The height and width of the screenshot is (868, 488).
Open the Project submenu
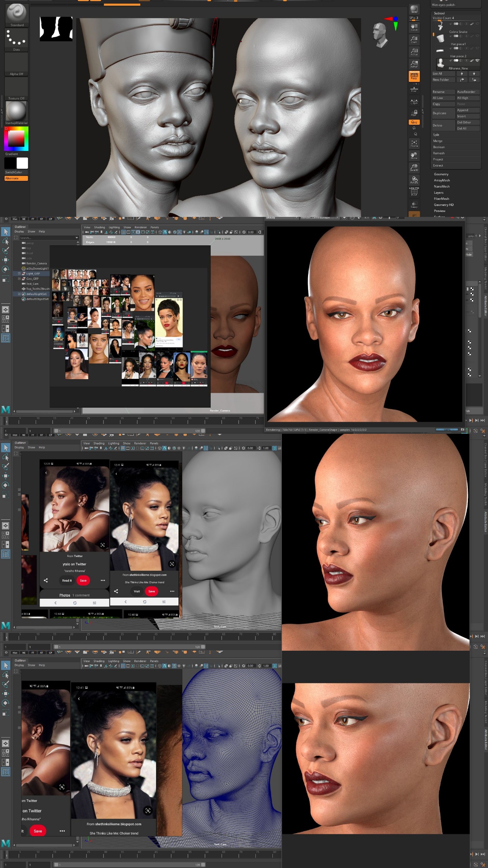point(438,159)
